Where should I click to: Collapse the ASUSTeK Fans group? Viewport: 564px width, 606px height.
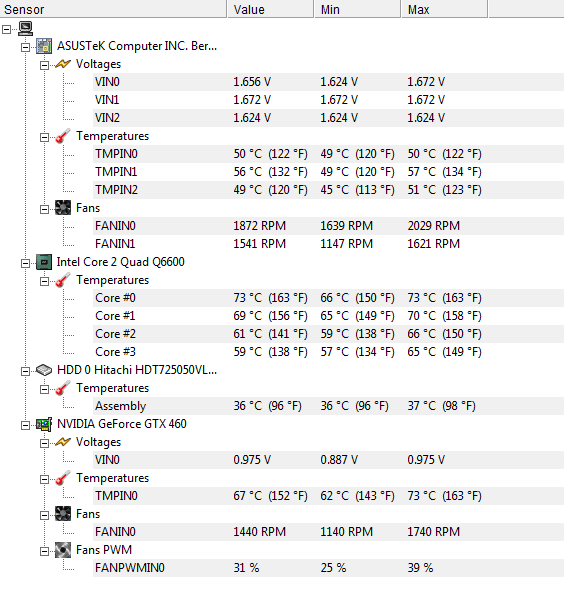[44, 209]
